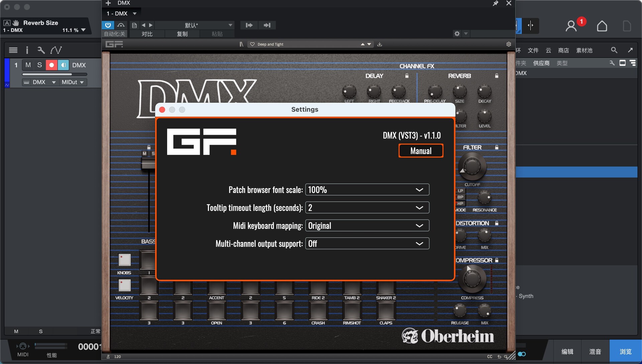Image resolution: width=642 pixels, height=364 pixels.
Task: Mute track 1 DMX
Action: [x=28, y=65]
